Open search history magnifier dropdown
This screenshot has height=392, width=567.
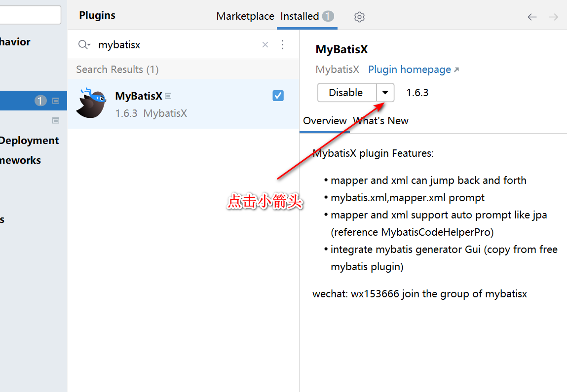pos(84,44)
